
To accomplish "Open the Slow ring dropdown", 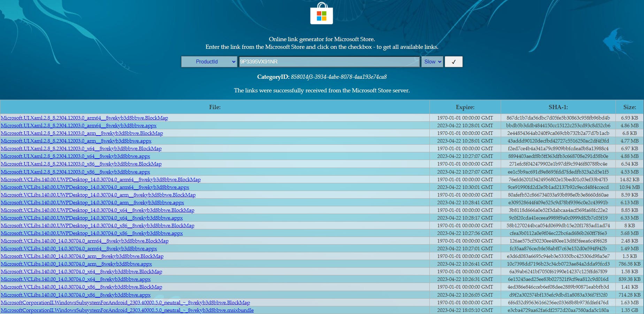I will click(x=432, y=62).
